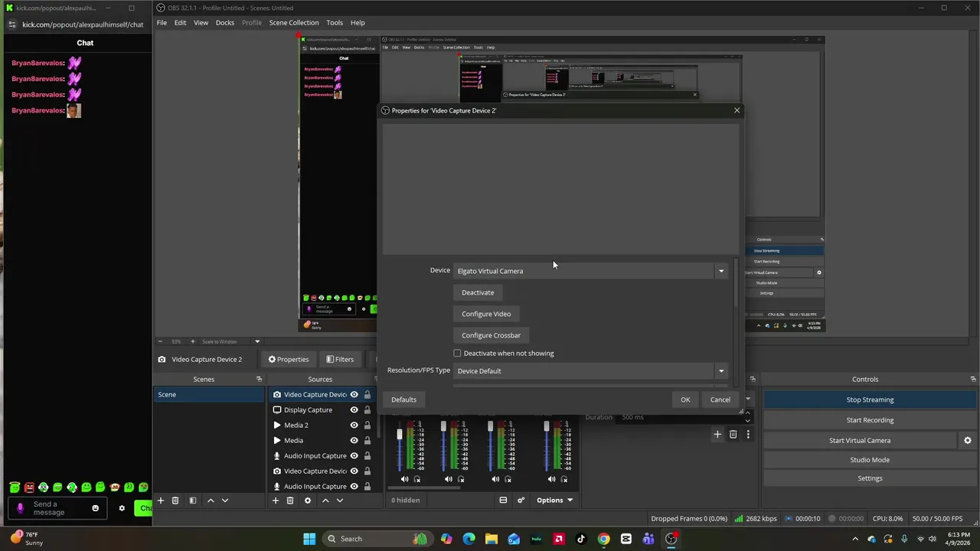
Task: Open emoji picker in Kick message box
Action: click(95, 508)
